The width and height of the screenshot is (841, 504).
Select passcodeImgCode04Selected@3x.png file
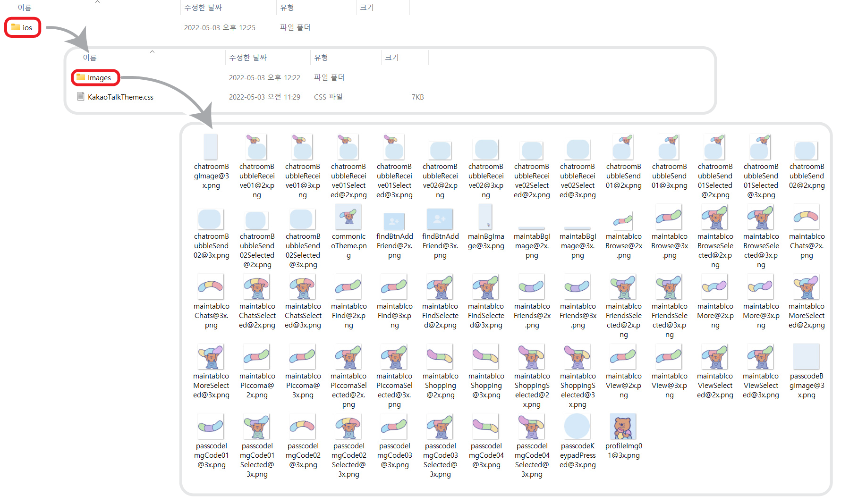click(532, 446)
